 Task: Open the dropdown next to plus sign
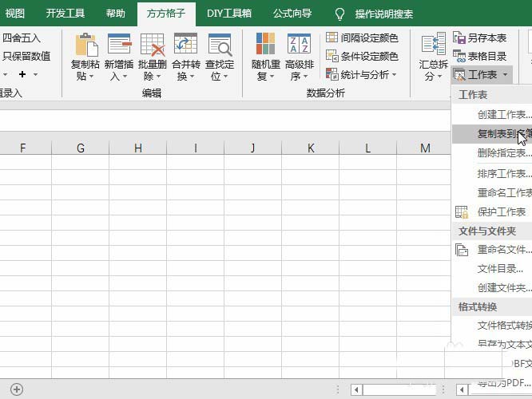(x=35, y=74)
